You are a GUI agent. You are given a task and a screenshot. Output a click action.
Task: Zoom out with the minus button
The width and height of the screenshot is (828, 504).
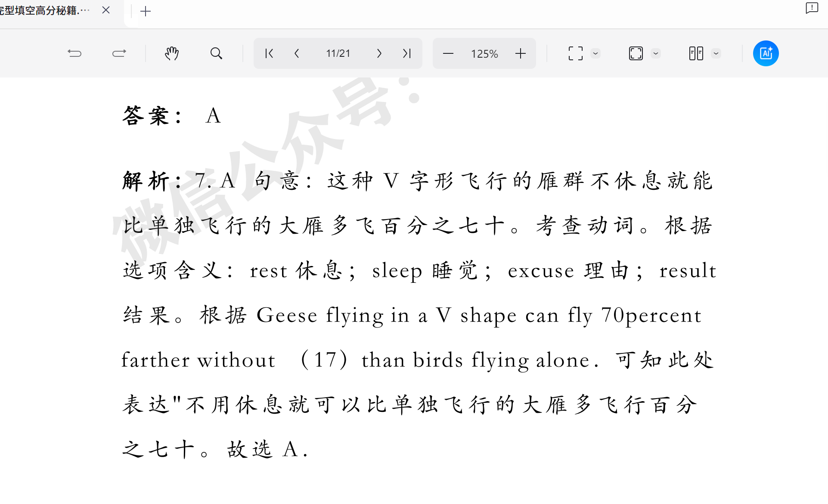tap(448, 53)
